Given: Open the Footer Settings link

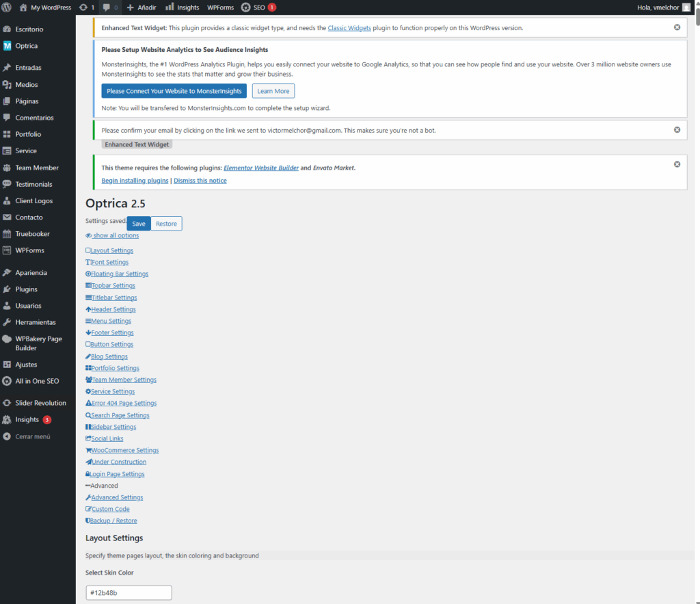Looking at the screenshot, I should [110, 333].
